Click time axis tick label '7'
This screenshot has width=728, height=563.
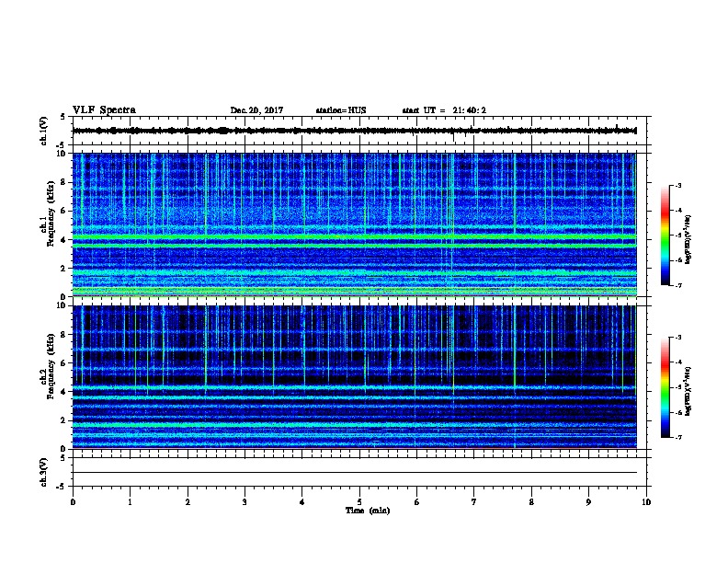pyautogui.click(x=474, y=502)
